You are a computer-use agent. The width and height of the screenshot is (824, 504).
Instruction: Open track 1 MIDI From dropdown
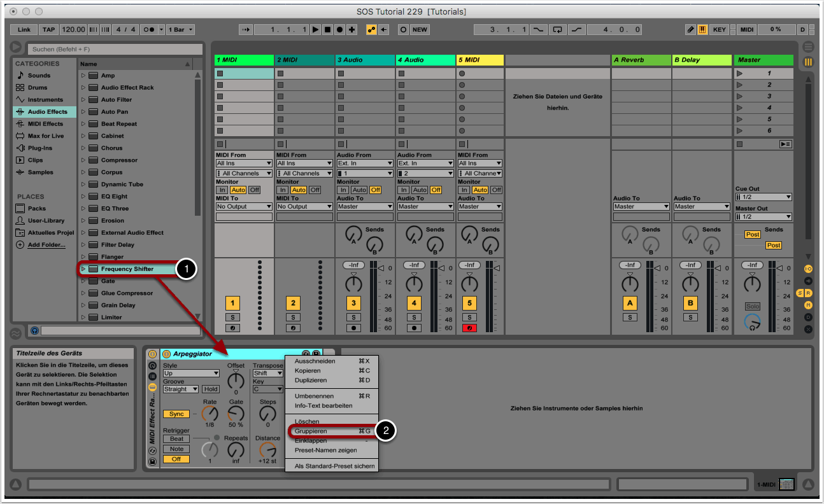pos(244,164)
